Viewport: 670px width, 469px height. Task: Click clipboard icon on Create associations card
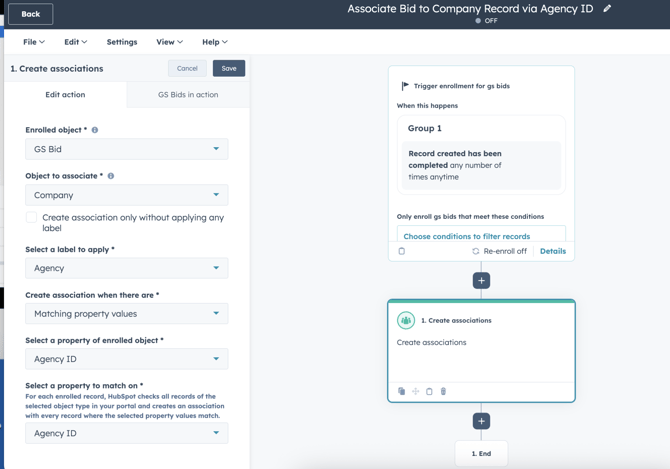click(x=429, y=391)
